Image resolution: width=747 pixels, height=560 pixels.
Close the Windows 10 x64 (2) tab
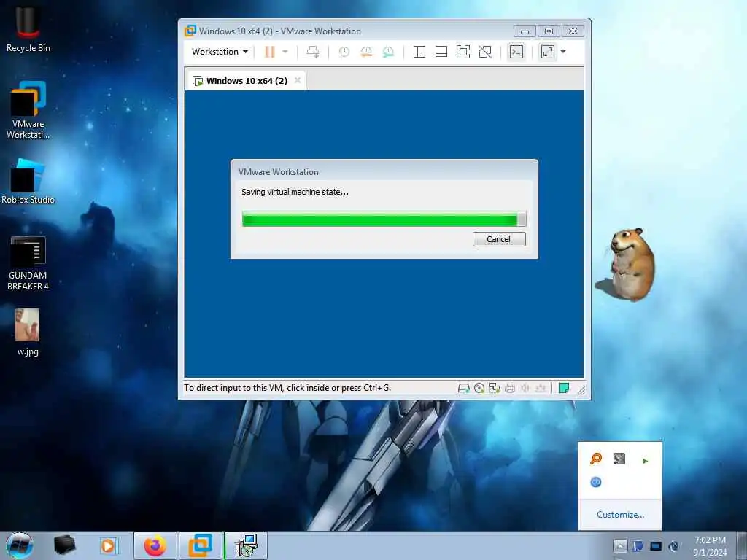tap(298, 80)
